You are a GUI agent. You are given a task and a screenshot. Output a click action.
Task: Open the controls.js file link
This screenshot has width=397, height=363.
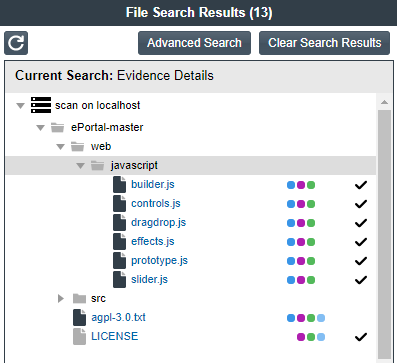tap(156, 203)
